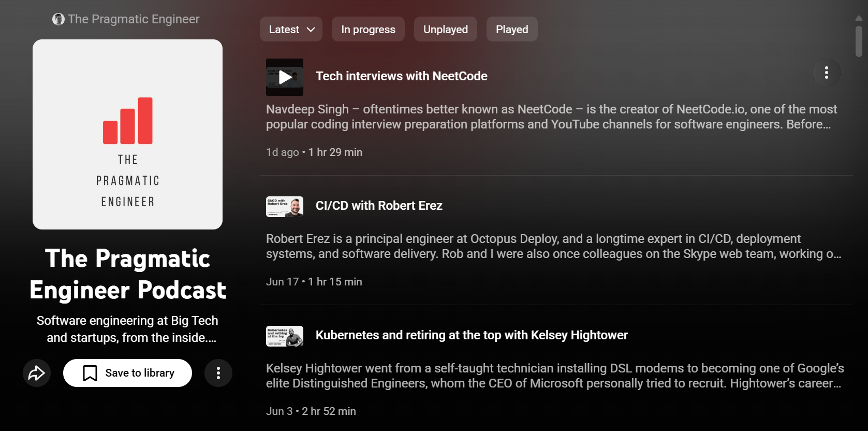This screenshot has width=868, height=431.
Task: Click Kelsey Hightower episode description text
Action: click(555, 376)
